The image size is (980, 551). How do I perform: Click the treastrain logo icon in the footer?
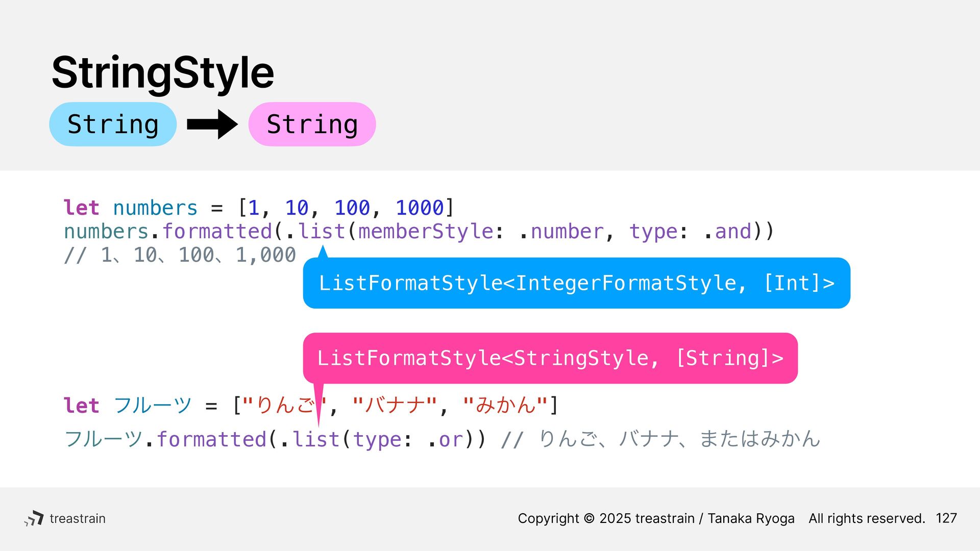click(x=34, y=518)
